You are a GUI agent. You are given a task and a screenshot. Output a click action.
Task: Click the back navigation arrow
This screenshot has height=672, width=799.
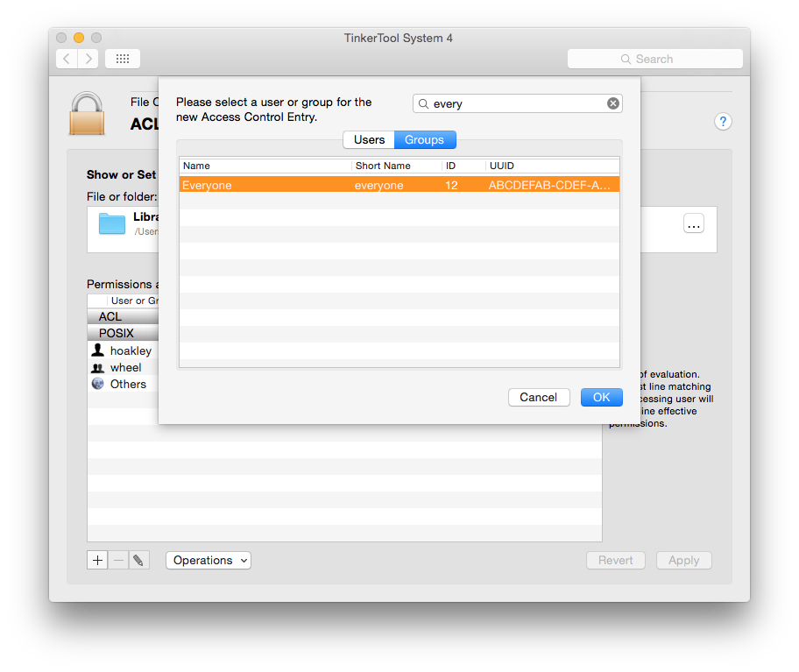[67, 59]
